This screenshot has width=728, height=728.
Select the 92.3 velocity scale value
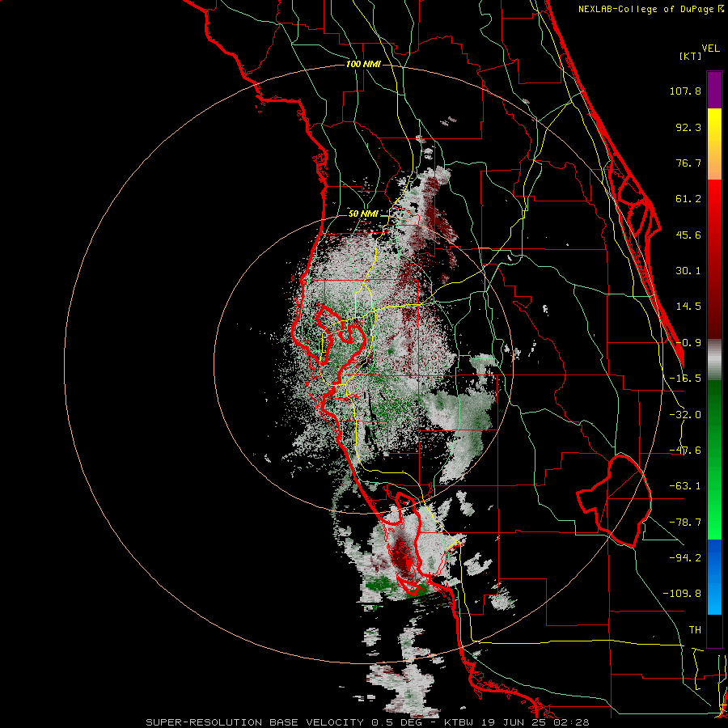[688, 127]
